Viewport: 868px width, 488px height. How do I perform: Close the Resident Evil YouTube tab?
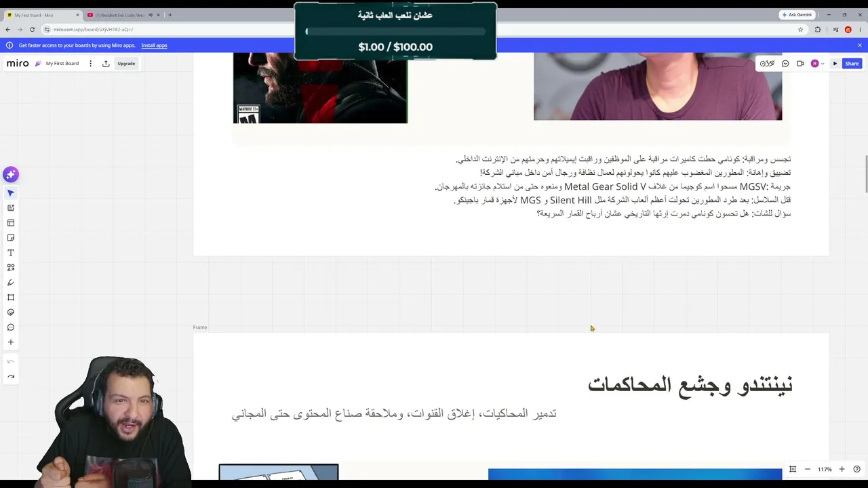tap(158, 15)
